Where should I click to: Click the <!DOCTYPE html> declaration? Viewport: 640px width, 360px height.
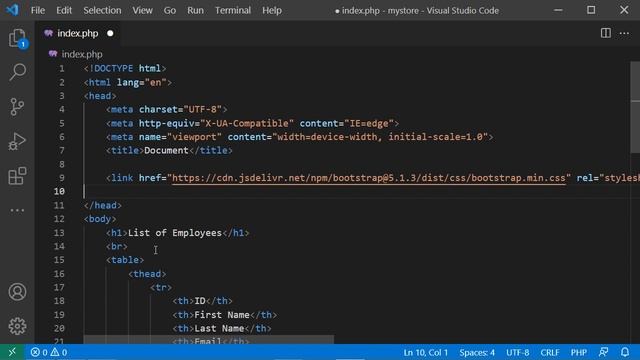coord(125,69)
